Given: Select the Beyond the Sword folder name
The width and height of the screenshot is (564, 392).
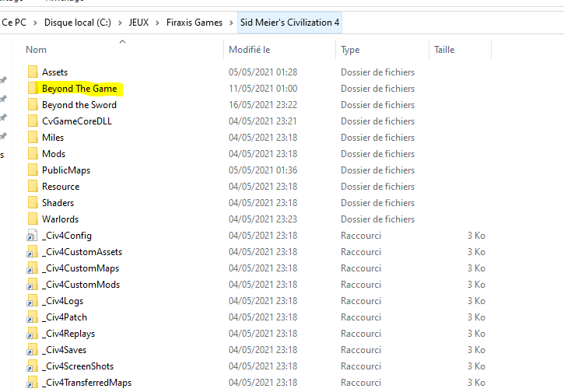Looking at the screenshot, I should pos(79,105).
